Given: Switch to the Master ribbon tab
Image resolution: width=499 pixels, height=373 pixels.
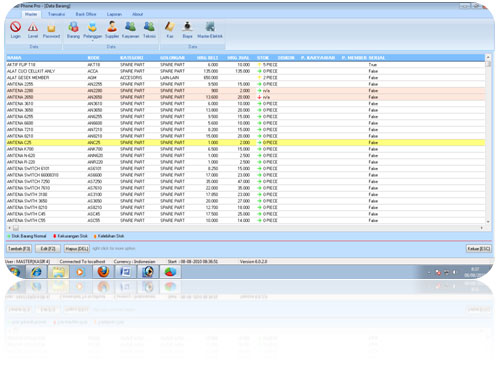Looking at the screenshot, I should 31,14.
